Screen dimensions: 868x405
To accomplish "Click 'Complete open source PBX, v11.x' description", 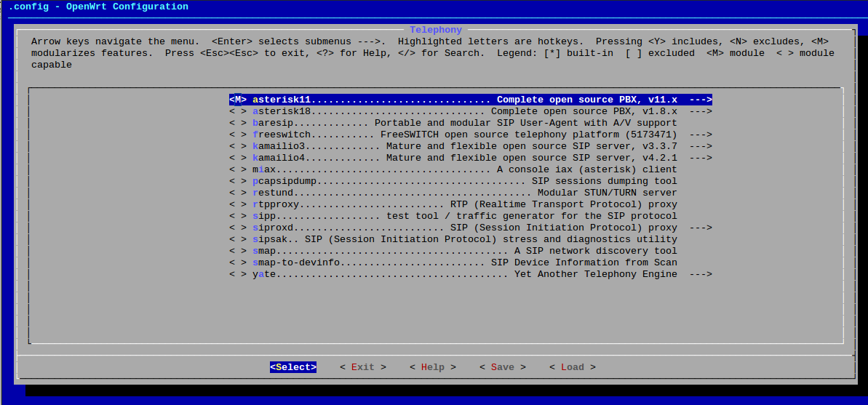I will tap(586, 100).
